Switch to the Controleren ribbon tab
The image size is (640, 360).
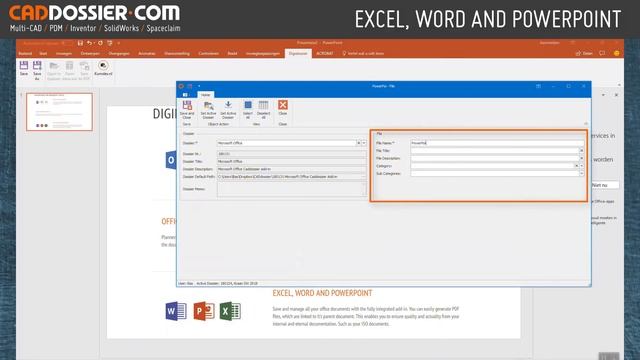[x=208, y=53]
